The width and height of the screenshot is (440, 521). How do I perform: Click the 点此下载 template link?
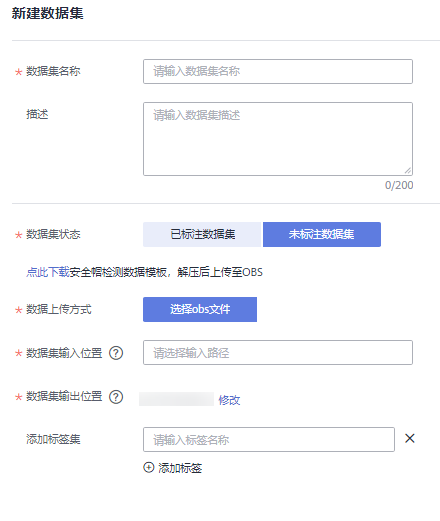[48, 272]
